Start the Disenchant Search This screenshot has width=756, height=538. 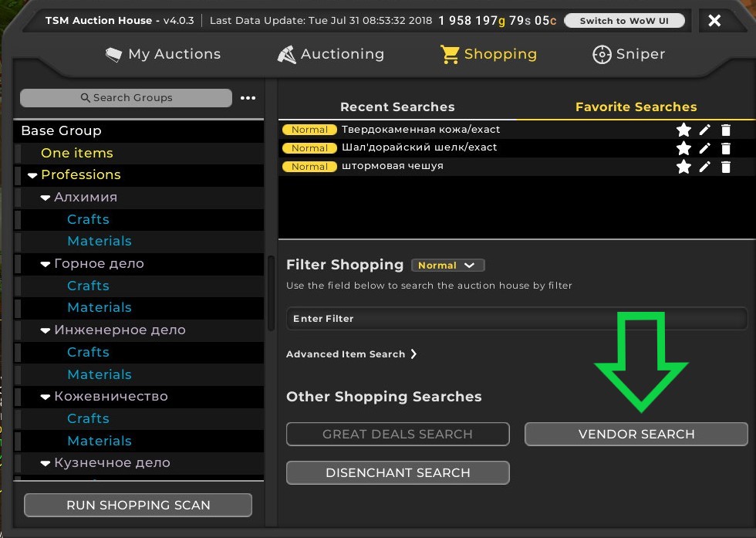398,473
